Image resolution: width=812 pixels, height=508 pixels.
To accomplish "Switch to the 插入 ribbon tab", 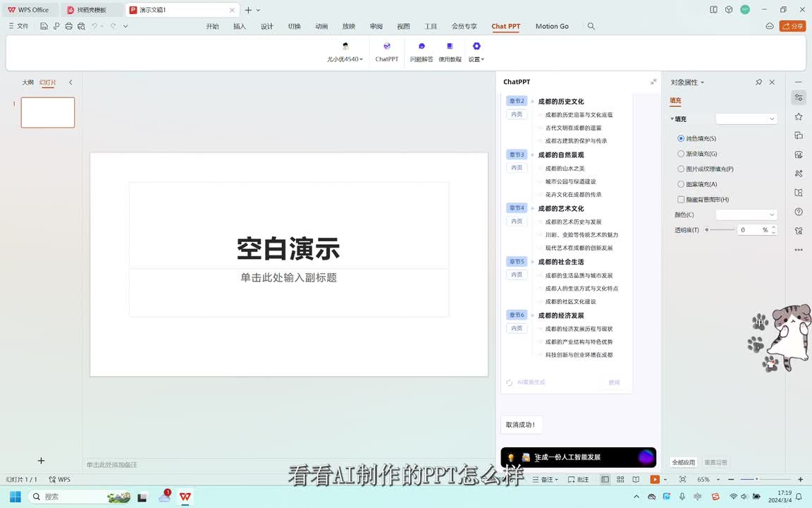I will click(x=240, y=26).
